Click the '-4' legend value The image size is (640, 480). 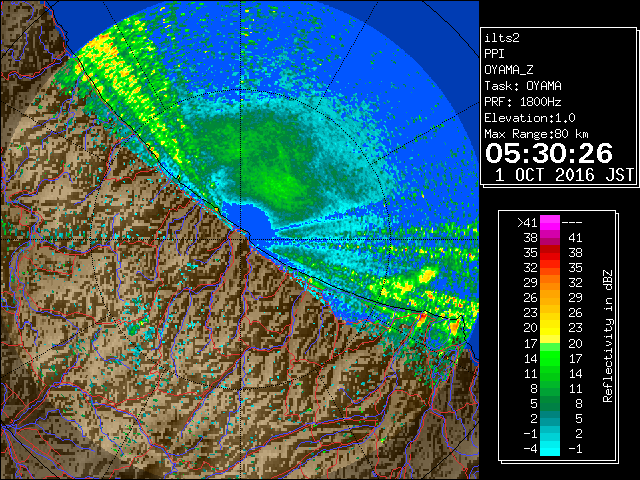530,449
